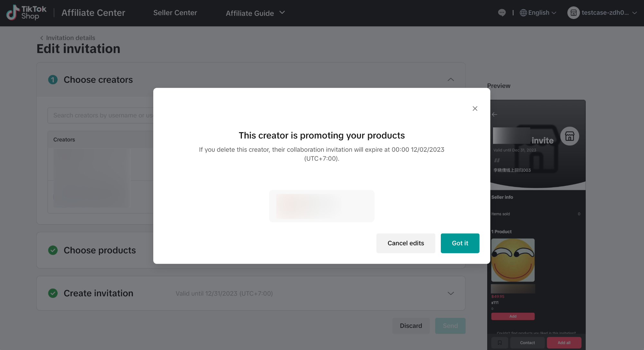The image size is (644, 350).
Task: Open Affiliate Center home
Action: pyautogui.click(x=93, y=13)
